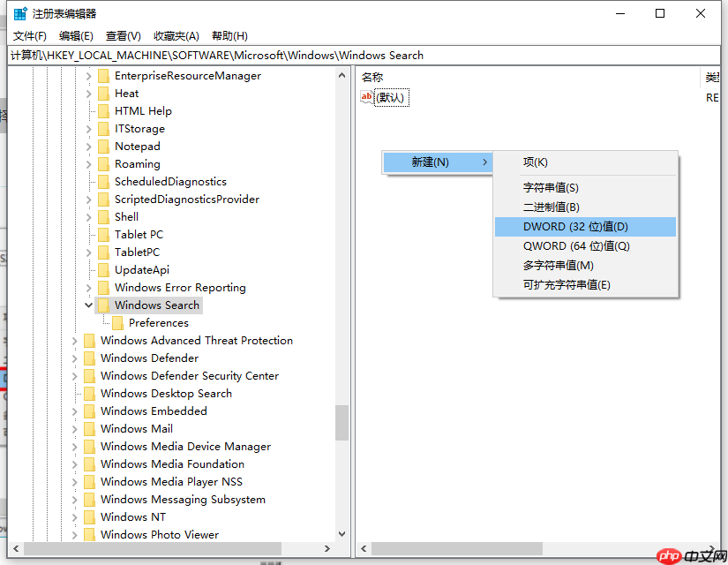Viewport: 728px width, 565px height.
Task: Choose 多字符串值(M) from submenu
Action: 585,266
